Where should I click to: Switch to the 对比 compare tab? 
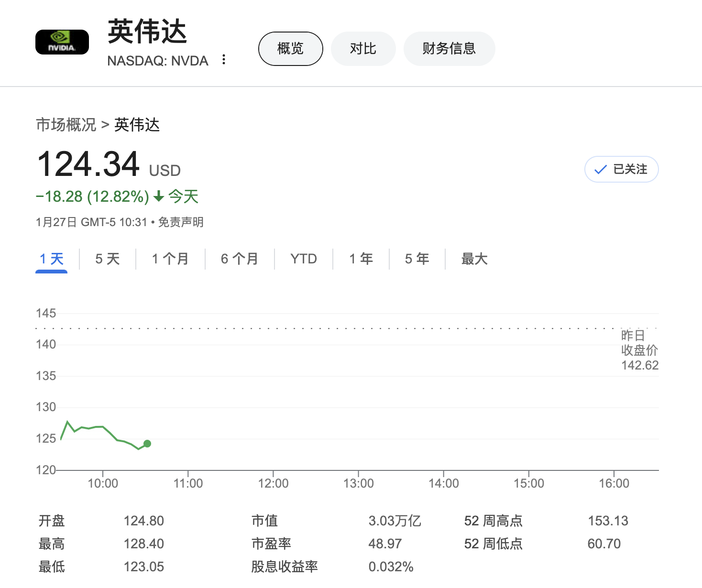click(363, 49)
